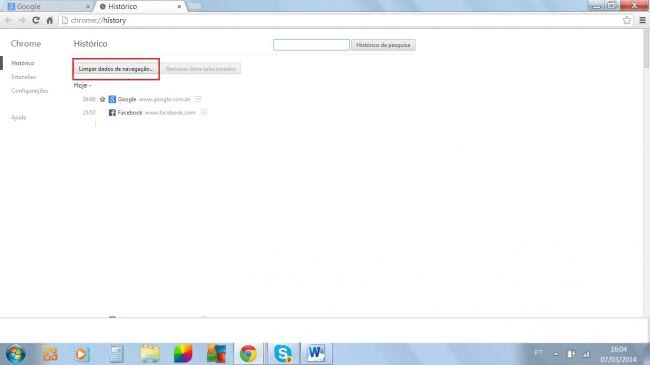Open Microsoft Word from the taskbar

316,354
